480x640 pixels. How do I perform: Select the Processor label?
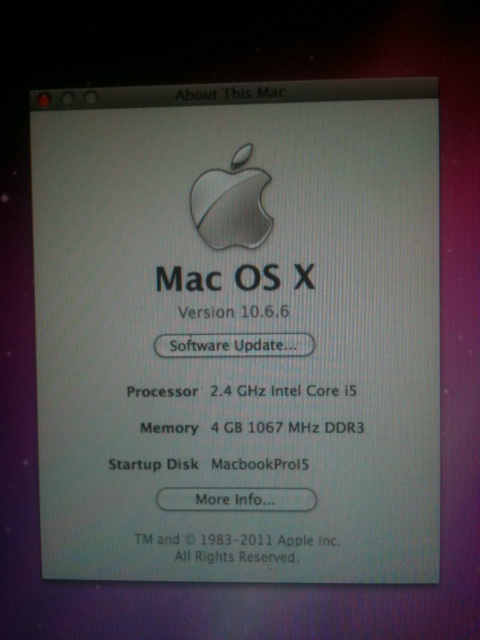pos(162,392)
